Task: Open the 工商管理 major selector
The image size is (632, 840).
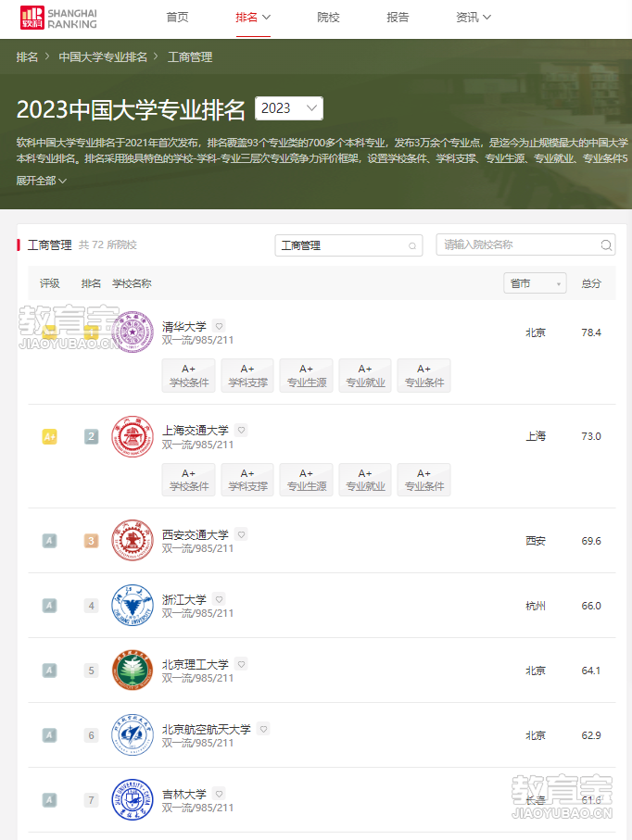Action: click(348, 245)
